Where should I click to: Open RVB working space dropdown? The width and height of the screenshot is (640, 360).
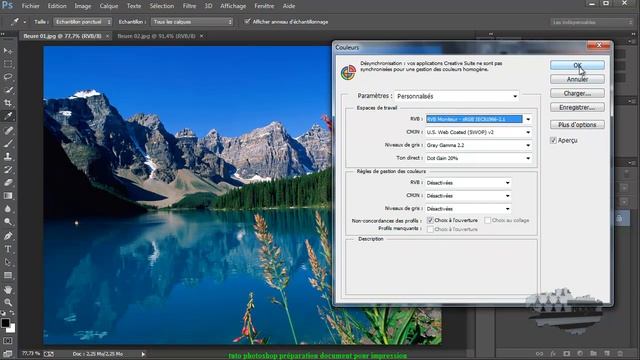[478, 119]
